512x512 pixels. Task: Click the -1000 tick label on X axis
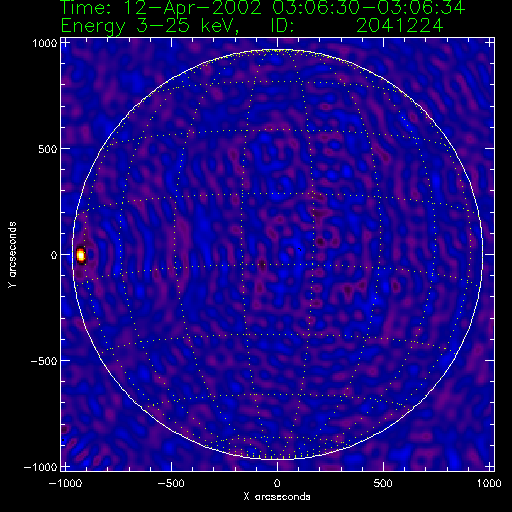pos(65,483)
